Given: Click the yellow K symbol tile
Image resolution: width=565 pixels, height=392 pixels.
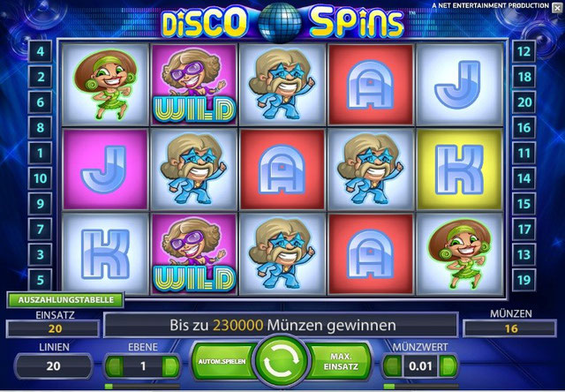Looking at the screenshot, I should 459,170.
